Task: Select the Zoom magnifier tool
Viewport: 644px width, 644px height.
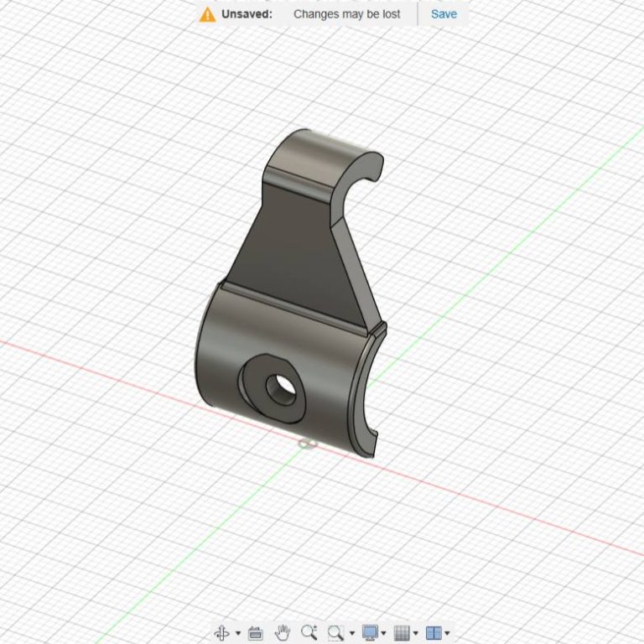Action: click(309, 633)
